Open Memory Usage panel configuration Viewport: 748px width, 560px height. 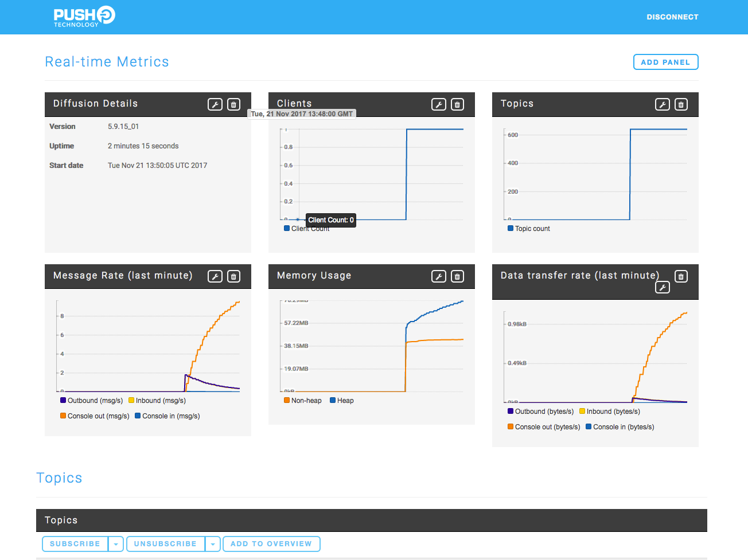point(439,276)
